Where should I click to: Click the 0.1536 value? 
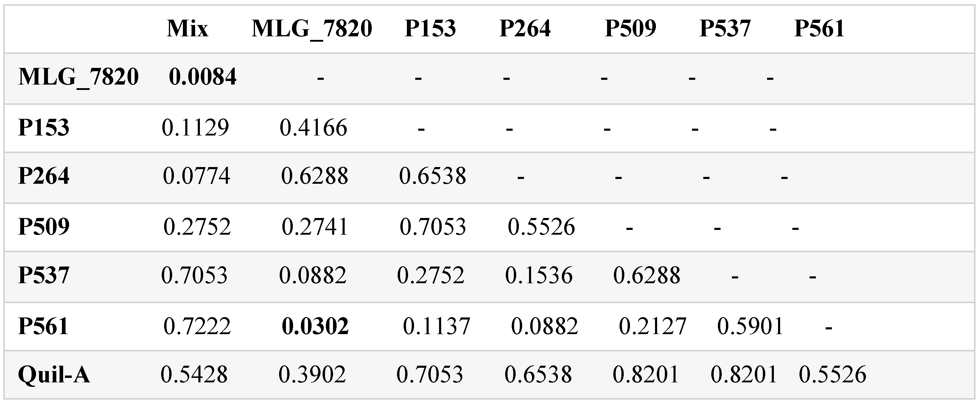539,275
